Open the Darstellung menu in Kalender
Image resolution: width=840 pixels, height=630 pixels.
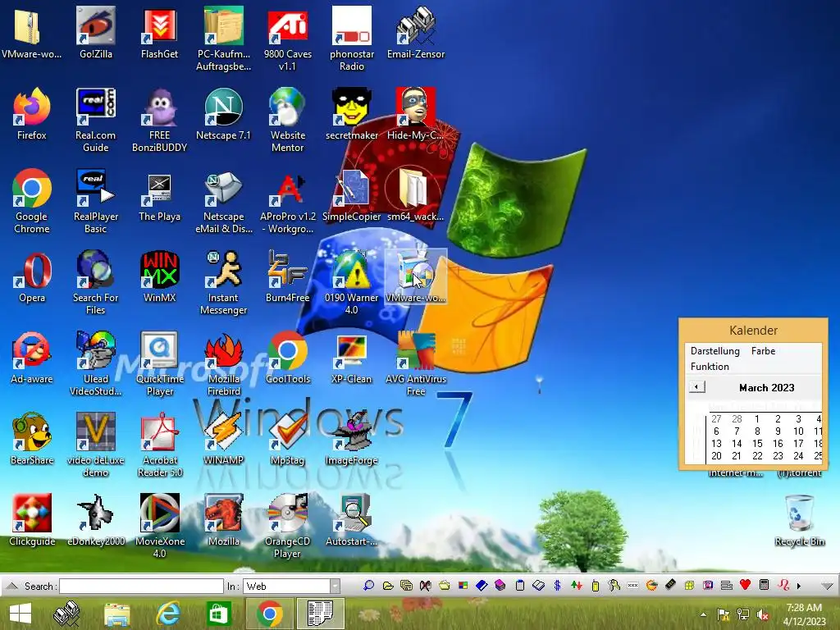(714, 351)
